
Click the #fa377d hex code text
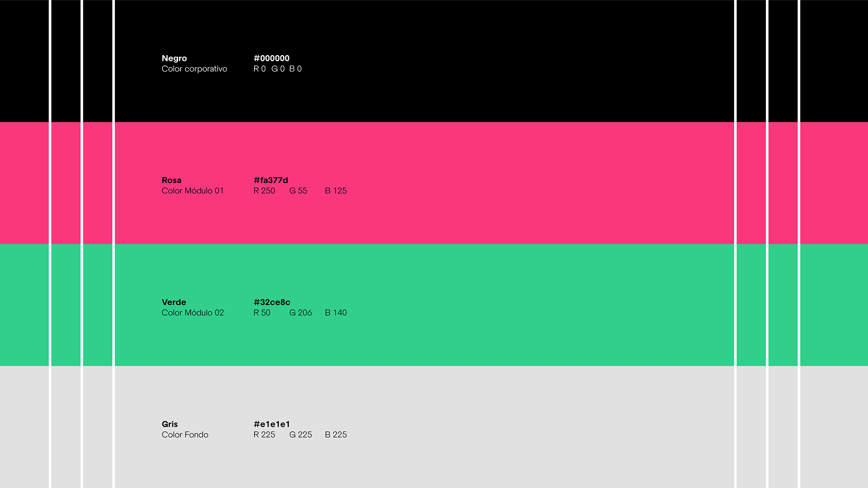270,180
